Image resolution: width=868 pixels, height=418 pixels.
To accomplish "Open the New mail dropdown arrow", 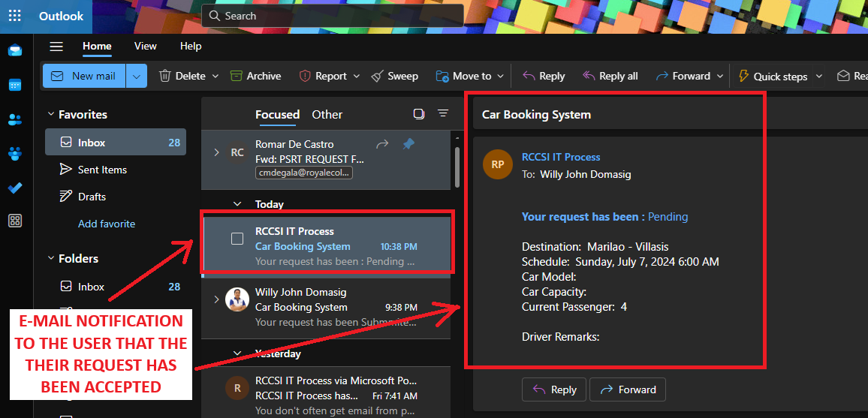I will pos(137,77).
